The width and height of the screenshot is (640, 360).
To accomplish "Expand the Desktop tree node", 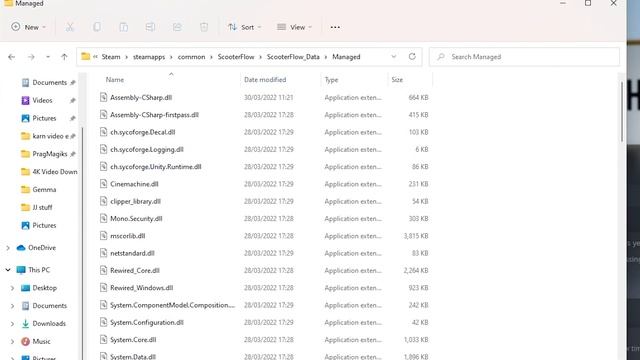I will coord(12,288).
